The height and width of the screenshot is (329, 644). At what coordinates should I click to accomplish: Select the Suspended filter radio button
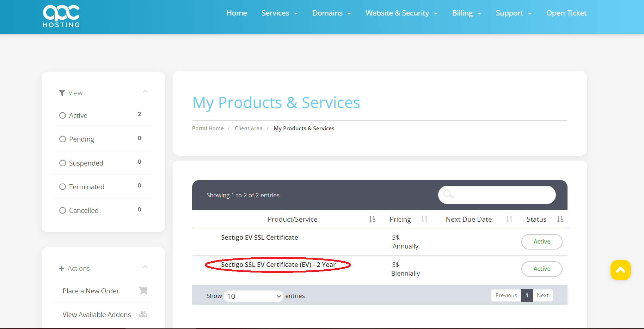62,163
